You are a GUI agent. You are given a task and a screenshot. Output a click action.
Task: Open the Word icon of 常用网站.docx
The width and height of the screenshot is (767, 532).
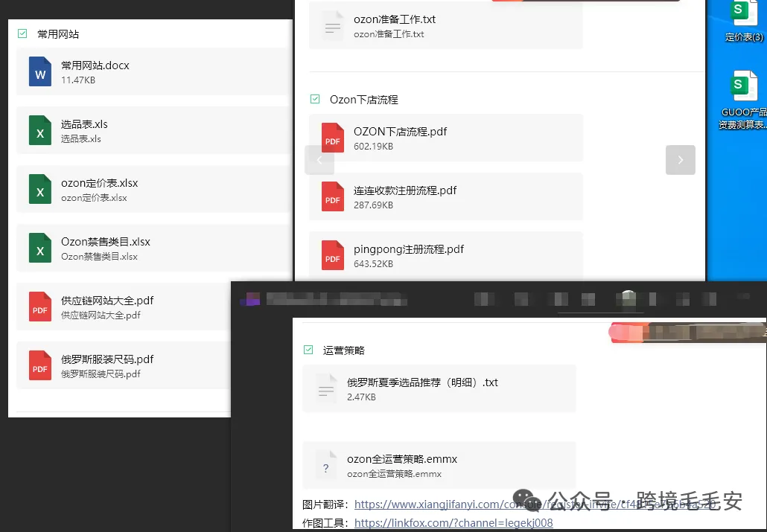[x=40, y=72]
